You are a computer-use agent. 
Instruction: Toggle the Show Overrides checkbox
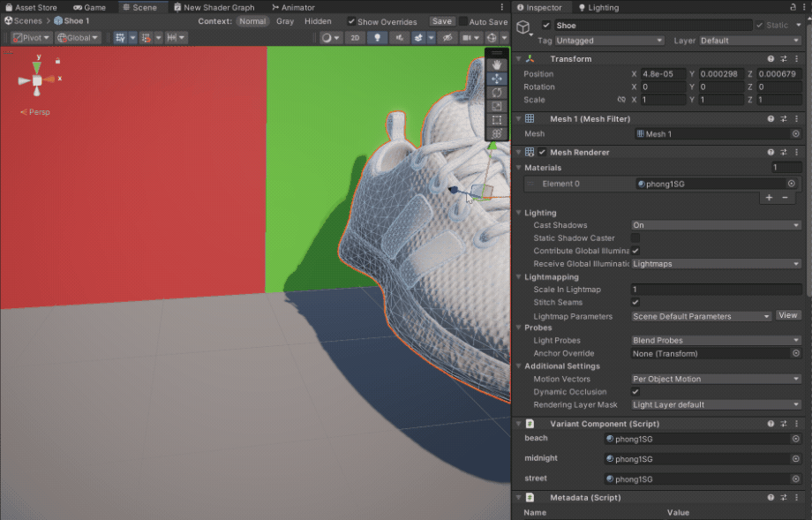click(x=351, y=21)
